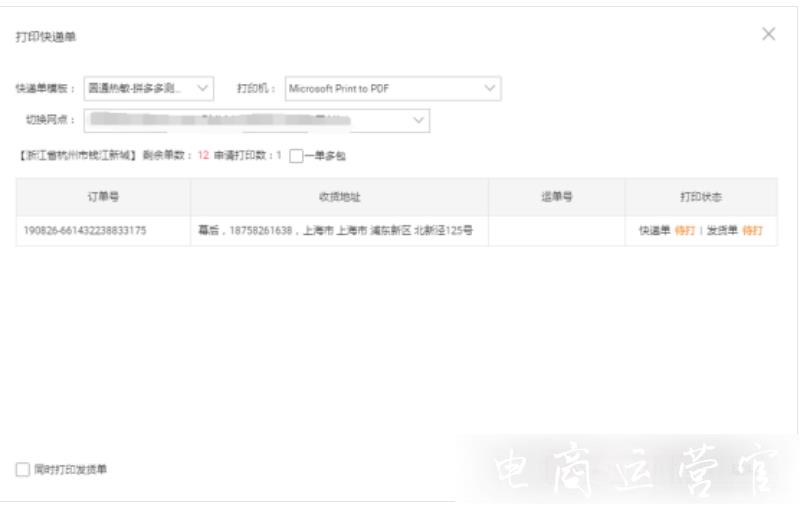The width and height of the screenshot is (802, 507).
Task: Click the 打印状态 column header
Action: click(700, 197)
